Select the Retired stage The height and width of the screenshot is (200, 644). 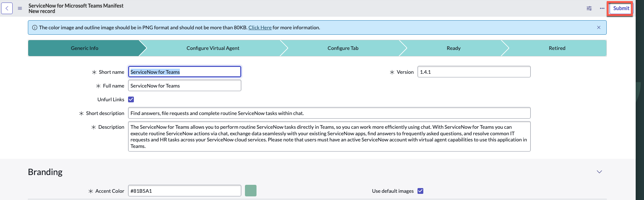click(x=557, y=48)
